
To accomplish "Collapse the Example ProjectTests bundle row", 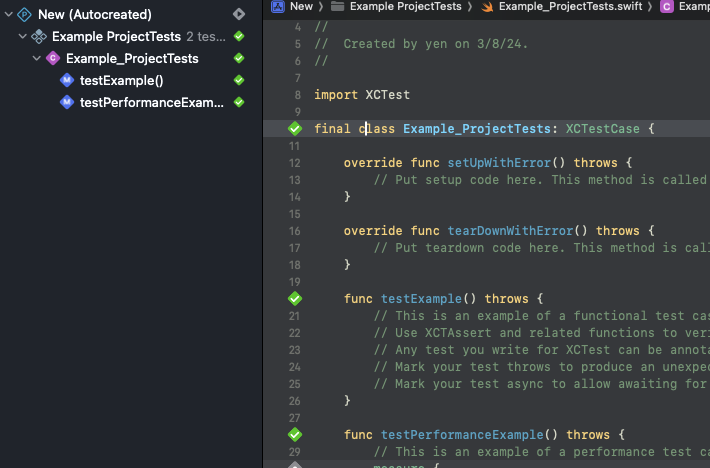I will 22,36.
